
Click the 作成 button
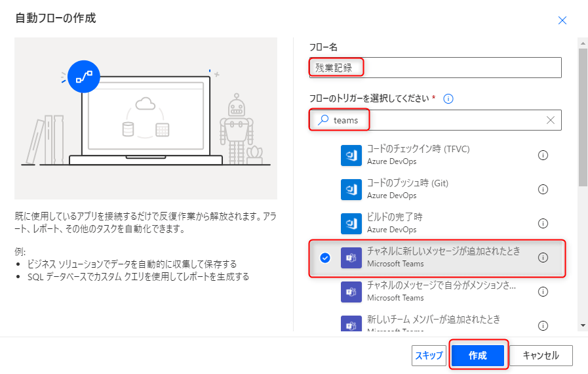point(478,356)
